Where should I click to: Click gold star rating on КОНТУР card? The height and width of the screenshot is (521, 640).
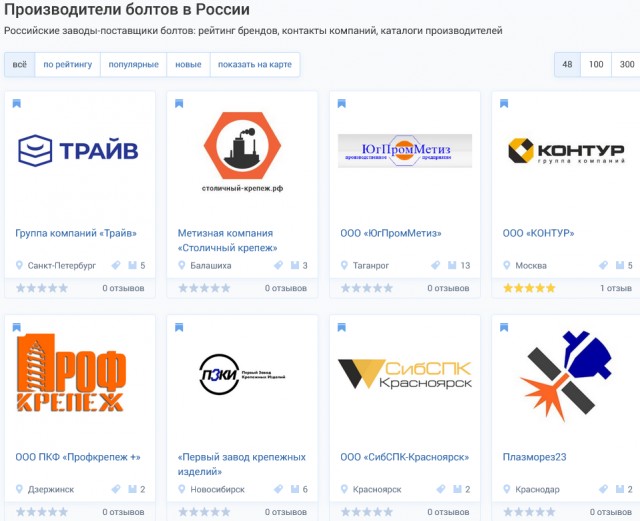point(529,288)
